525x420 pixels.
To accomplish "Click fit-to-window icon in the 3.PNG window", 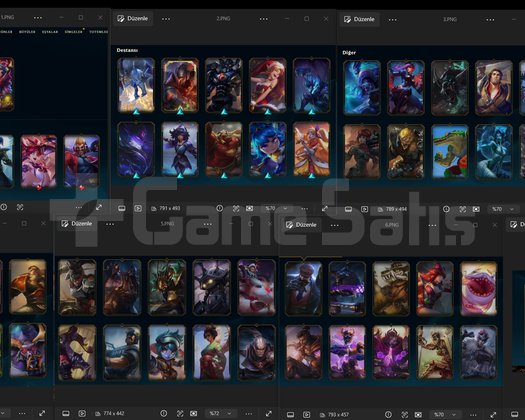I will (x=476, y=209).
